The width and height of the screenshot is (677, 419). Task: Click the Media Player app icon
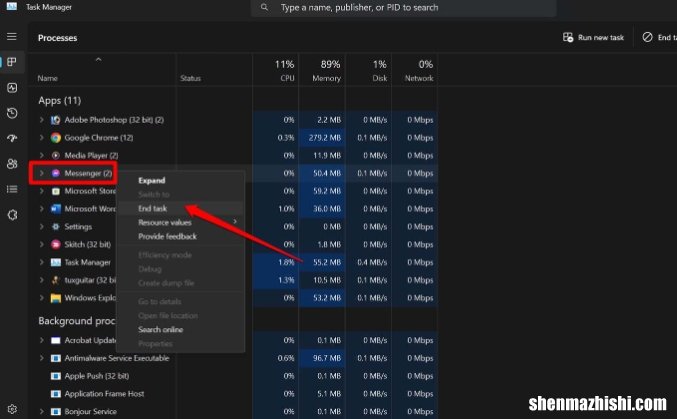[56, 156]
